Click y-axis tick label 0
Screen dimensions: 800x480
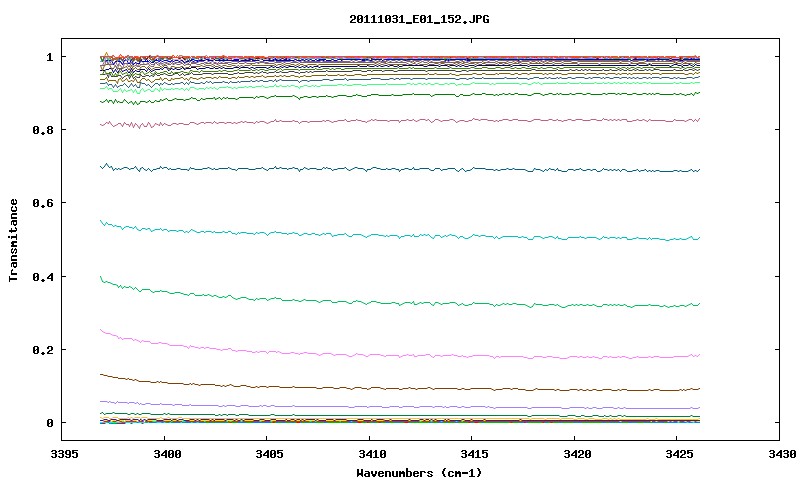49,423
